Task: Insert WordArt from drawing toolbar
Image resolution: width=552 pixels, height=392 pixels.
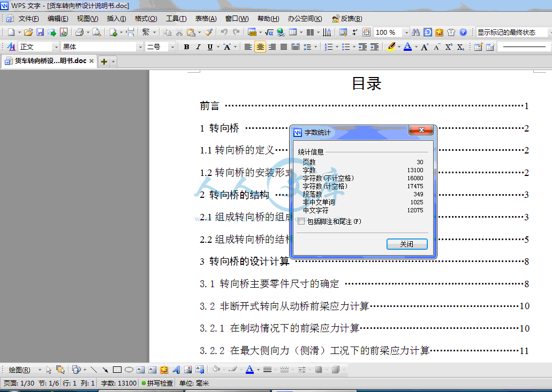Action: point(176,370)
